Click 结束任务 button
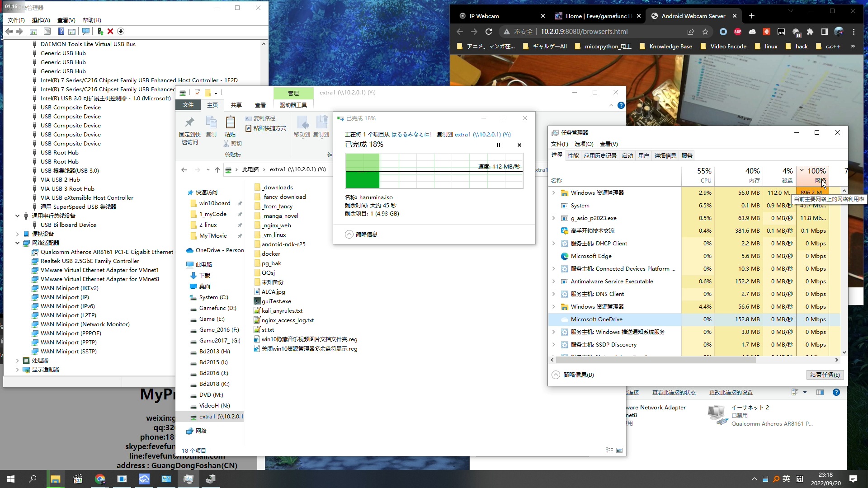Screen dimensions: 868x488 (825, 375)
